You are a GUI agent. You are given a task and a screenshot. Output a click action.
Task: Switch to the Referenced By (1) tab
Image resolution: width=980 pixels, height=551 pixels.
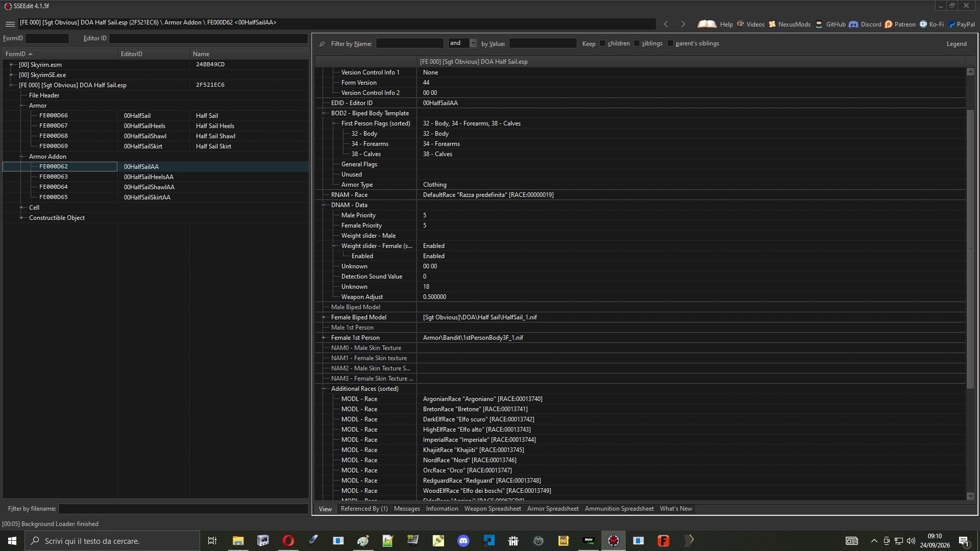coord(364,509)
